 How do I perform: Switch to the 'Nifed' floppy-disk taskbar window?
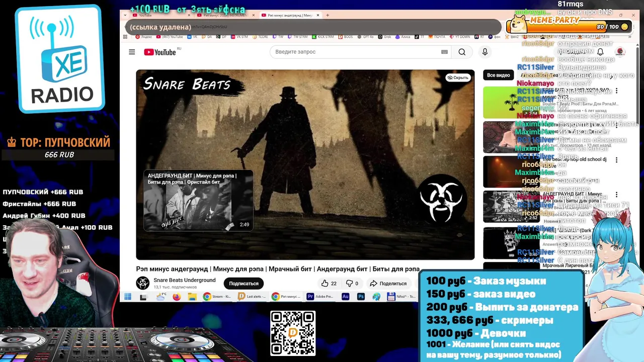[401, 297]
